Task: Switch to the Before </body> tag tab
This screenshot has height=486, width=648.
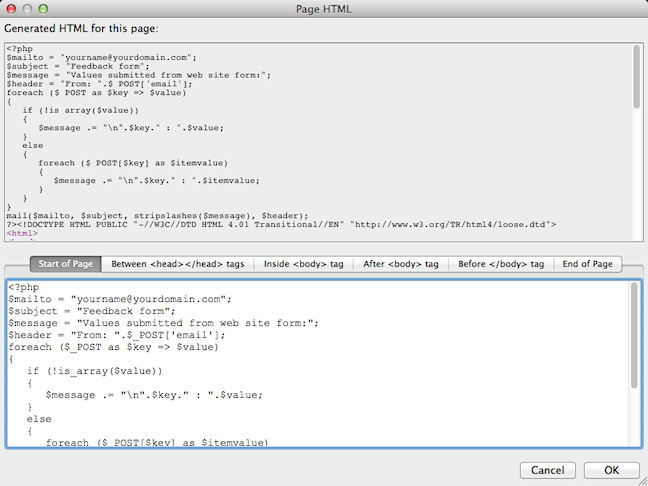Action: tap(500, 264)
